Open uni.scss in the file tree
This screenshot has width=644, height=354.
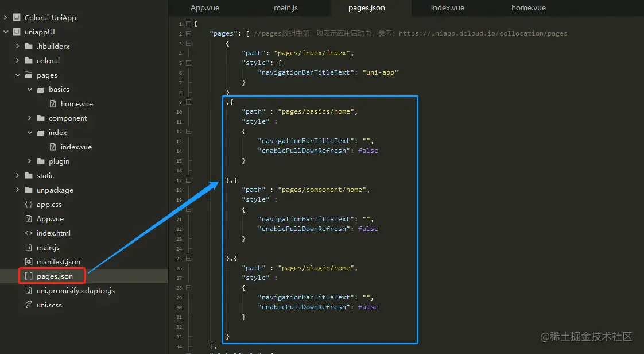49,305
